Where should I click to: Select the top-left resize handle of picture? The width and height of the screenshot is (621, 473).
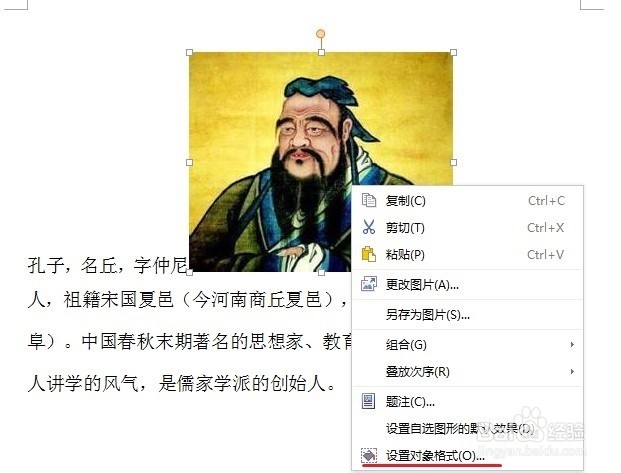[x=189, y=52]
